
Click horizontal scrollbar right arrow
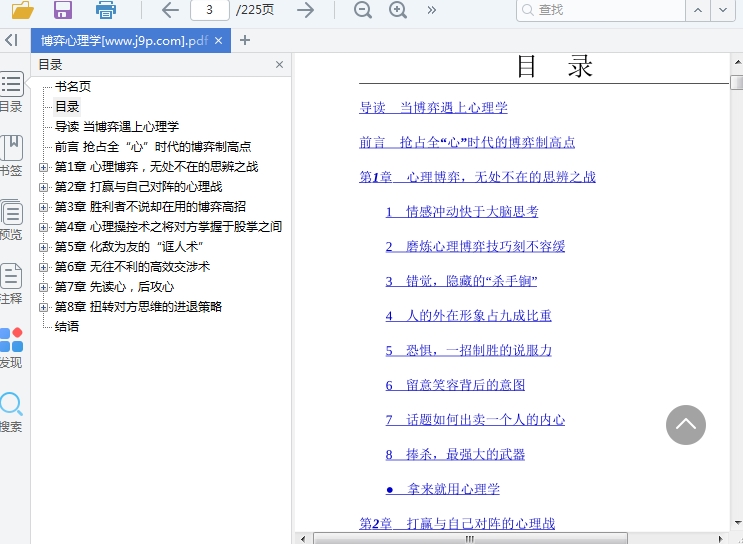click(x=721, y=539)
